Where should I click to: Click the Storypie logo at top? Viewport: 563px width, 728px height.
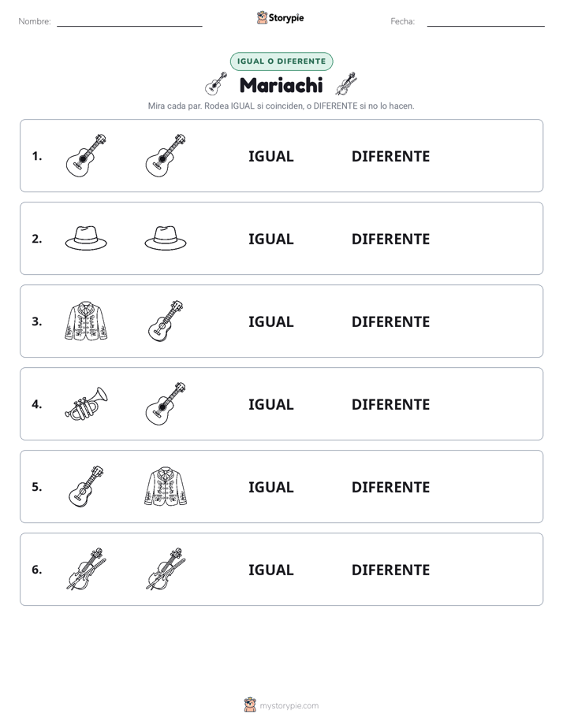pos(280,17)
